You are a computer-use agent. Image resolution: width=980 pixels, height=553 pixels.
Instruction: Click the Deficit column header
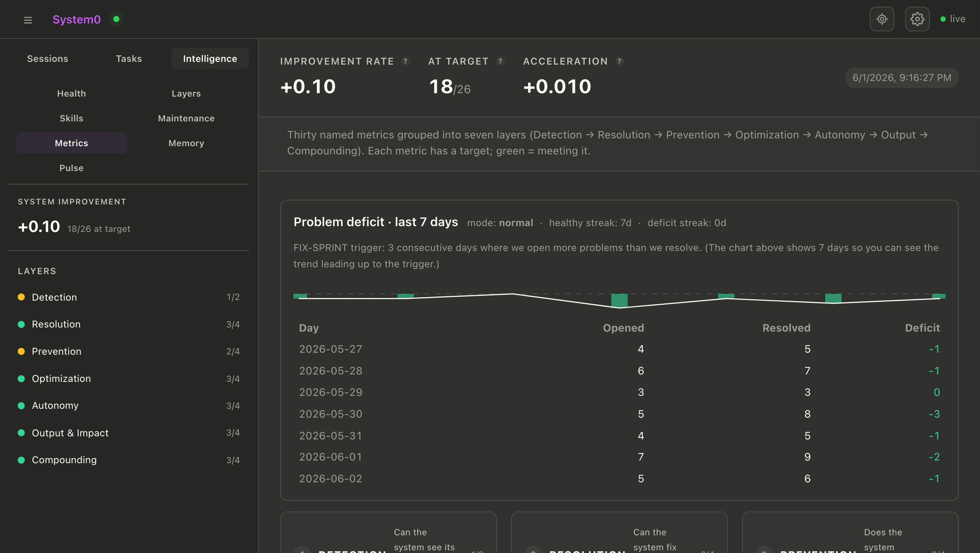[922, 328]
